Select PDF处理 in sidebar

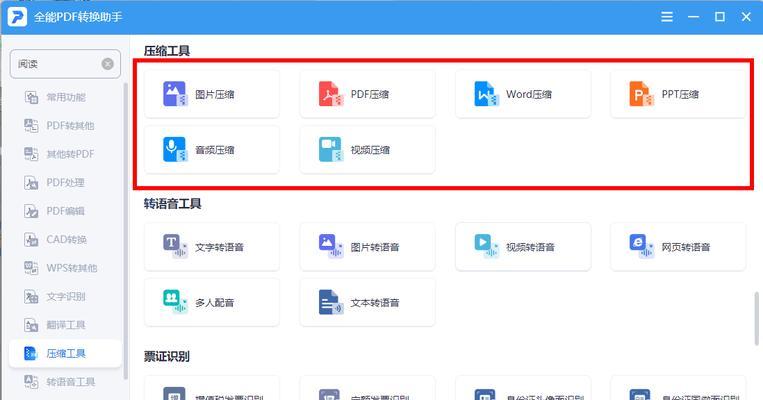click(65, 182)
